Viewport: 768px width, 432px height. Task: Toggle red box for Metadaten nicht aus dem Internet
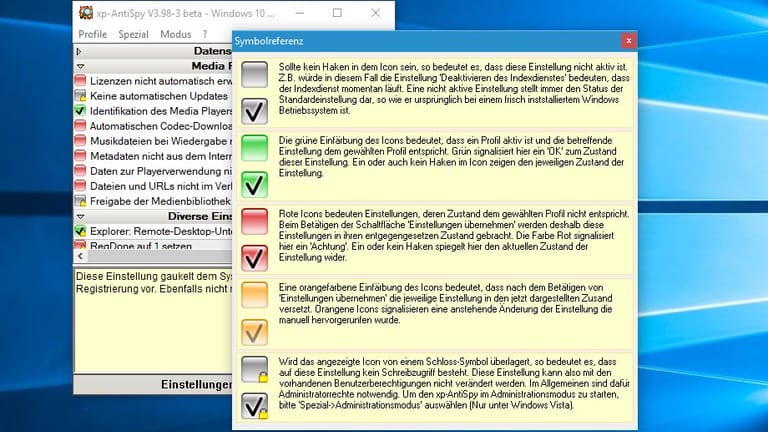(80, 156)
